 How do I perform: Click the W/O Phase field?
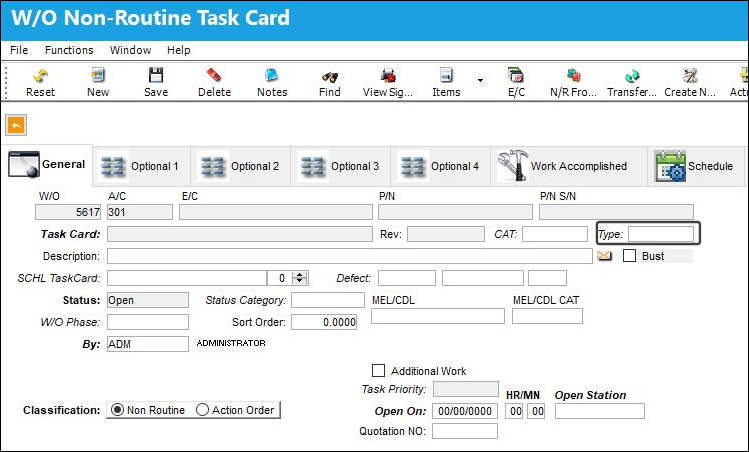pyautogui.click(x=148, y=322)
